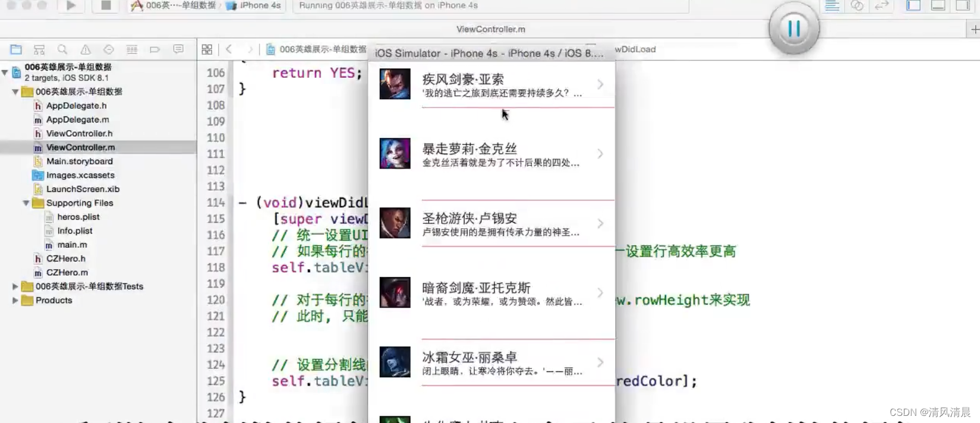Toggle the Navigator pane visibility

coord(913,5)
